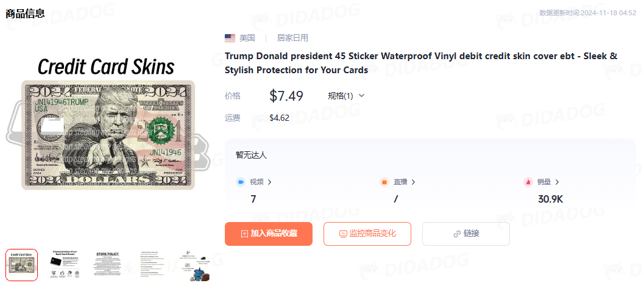Click the 链接 link button
This screenshot has width=644, height=294.
(x=466, y=234)
